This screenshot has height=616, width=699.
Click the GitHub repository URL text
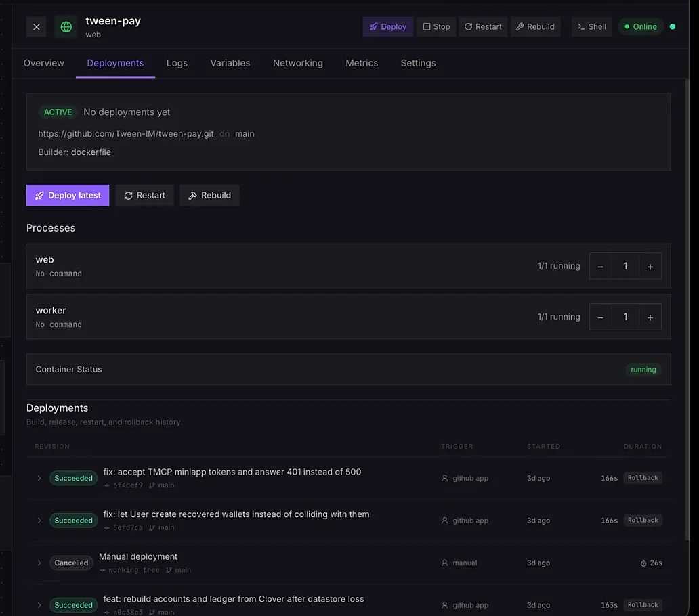126,134
